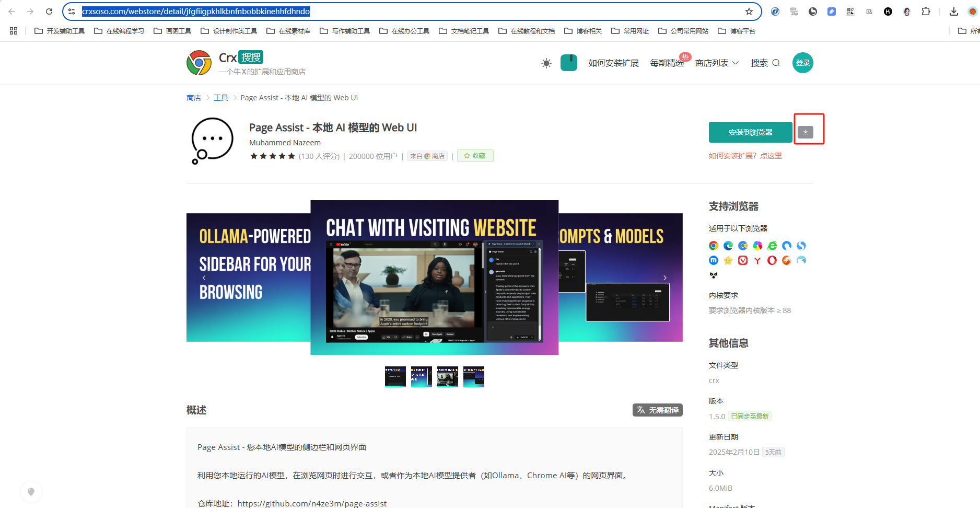Select the first screenshot thumbnail
Screen dimensions: 980x508
[x=395, y=377]
